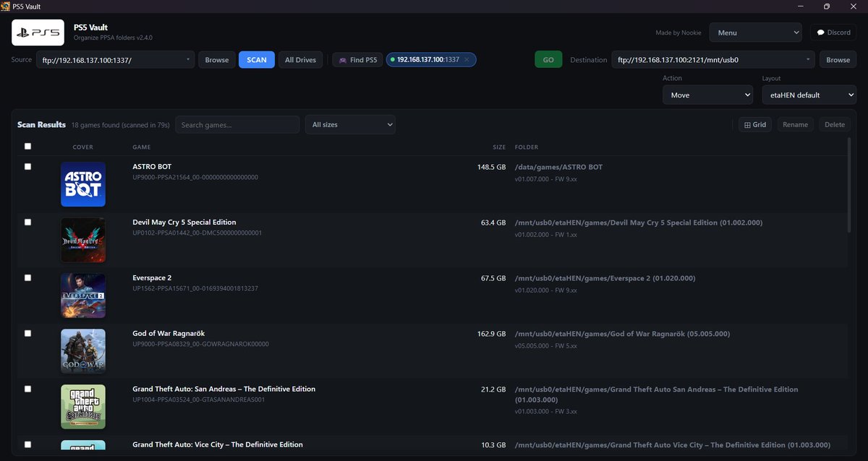
Task: Check the GTA Vice City row checkbox
Action: point(27,444)
